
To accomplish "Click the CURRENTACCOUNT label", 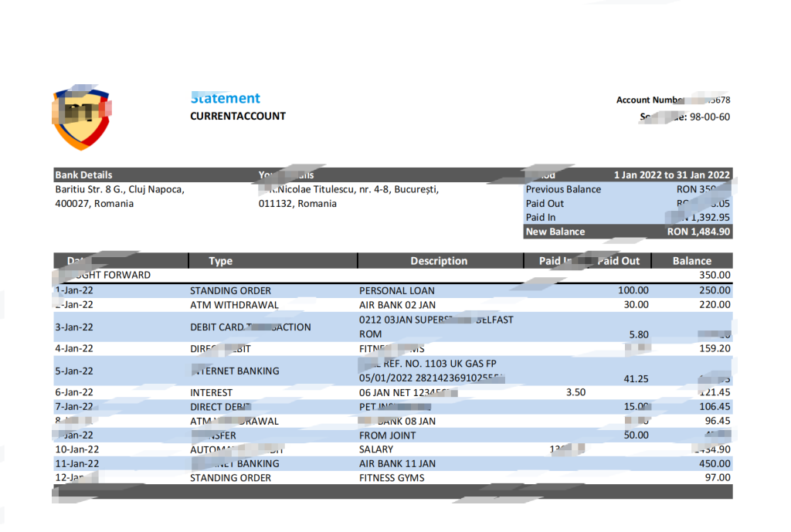I will (238, 116).
